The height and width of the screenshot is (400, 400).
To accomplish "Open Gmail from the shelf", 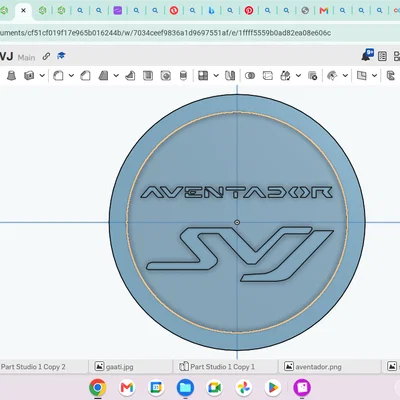I will point(127,387).
